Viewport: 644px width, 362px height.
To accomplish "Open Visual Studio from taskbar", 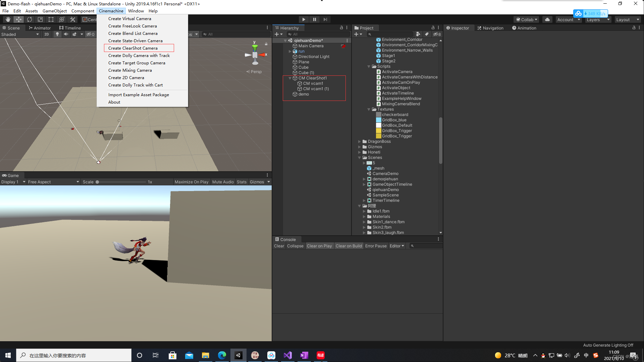I will pyautogui.click(x=288, y=355).
